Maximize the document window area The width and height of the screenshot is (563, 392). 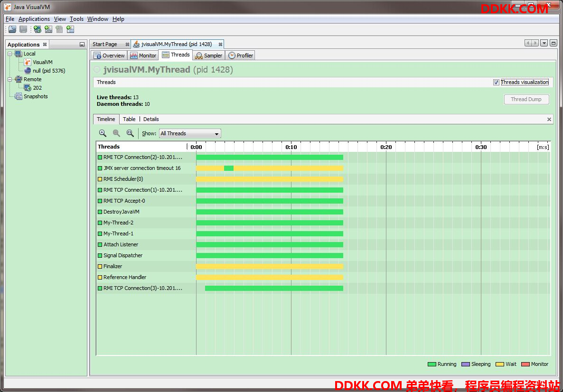[x=553, y=44]
